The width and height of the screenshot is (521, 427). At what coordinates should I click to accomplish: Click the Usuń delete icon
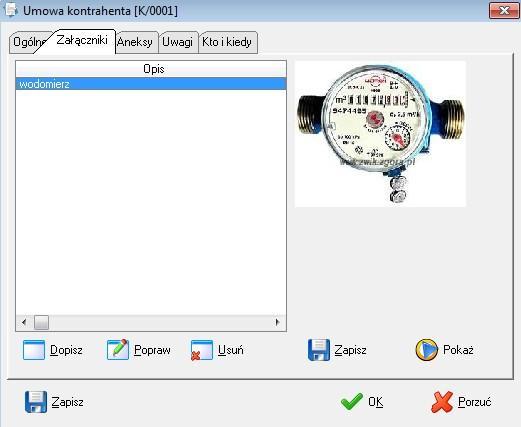[201, 350]
